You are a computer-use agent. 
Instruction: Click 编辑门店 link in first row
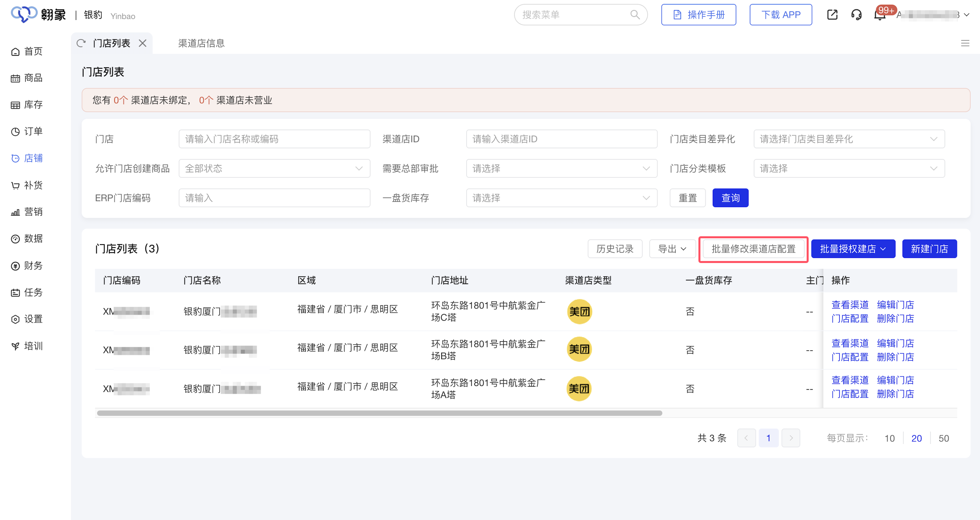(895, 304)
